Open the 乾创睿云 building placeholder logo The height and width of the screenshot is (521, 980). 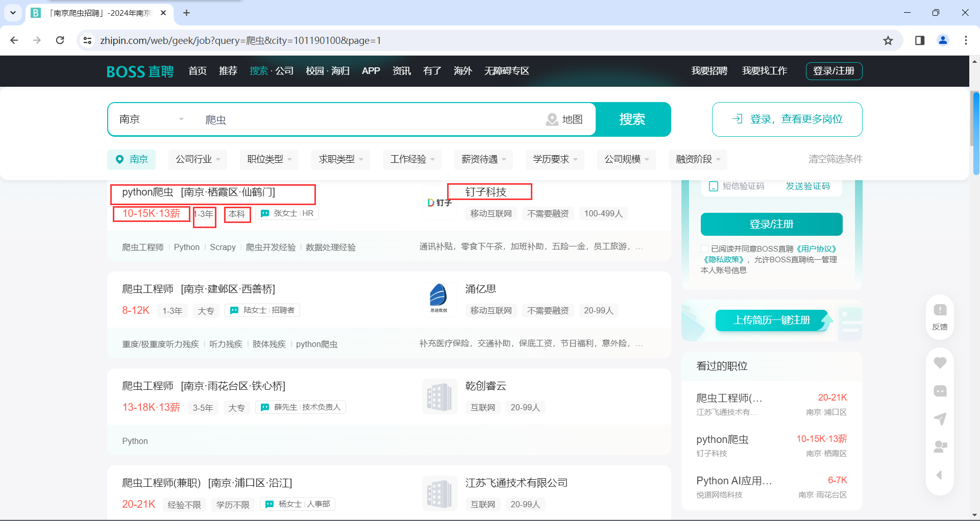439,396
